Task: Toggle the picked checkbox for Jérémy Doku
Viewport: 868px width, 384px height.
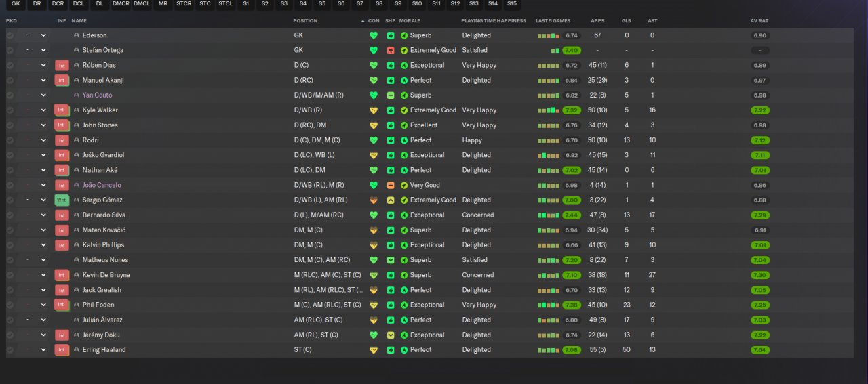Action: (x=10, y=335)
